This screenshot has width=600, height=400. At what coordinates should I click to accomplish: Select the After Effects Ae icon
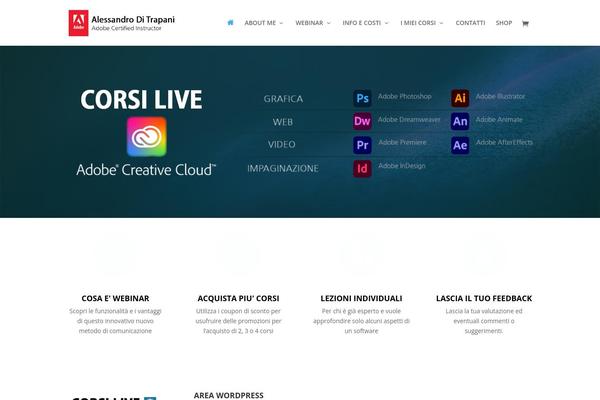click(460, 145)
